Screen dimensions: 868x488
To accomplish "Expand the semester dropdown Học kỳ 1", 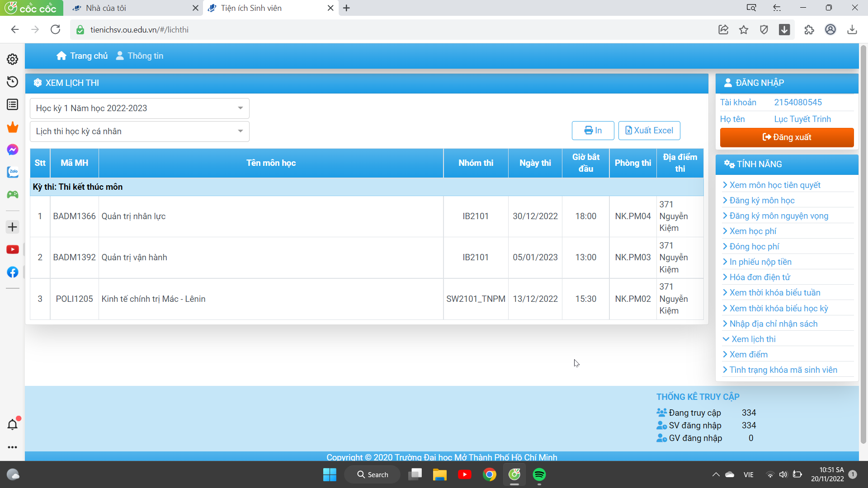I will point(140,108).
